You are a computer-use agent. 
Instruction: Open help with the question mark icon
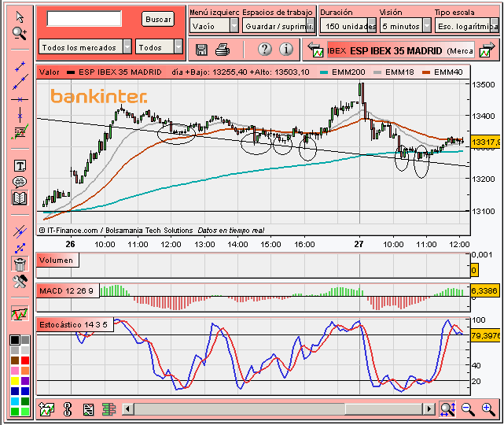(x=265, y=50)
